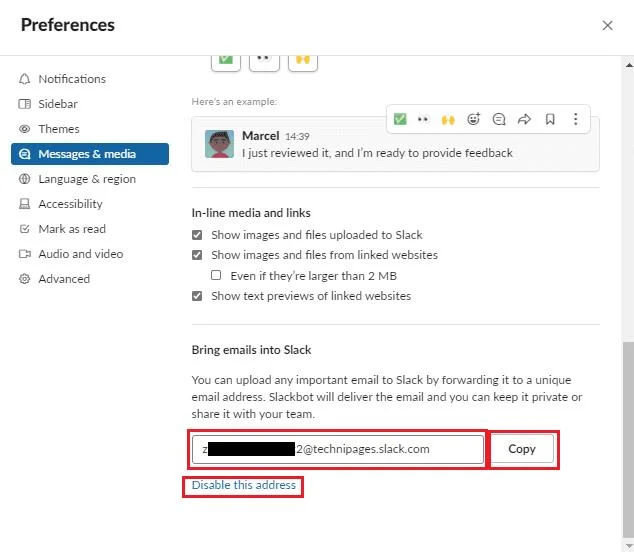Click the forwarding email address field
The width and height of the screenshot is (634, 552).
[338, 449]
